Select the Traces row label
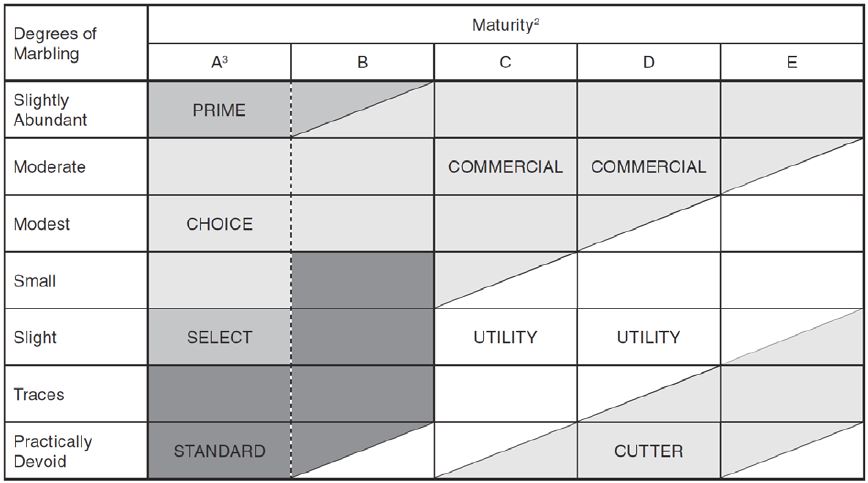868x483 pixels. pyautogui.click(x=39, y=394)
